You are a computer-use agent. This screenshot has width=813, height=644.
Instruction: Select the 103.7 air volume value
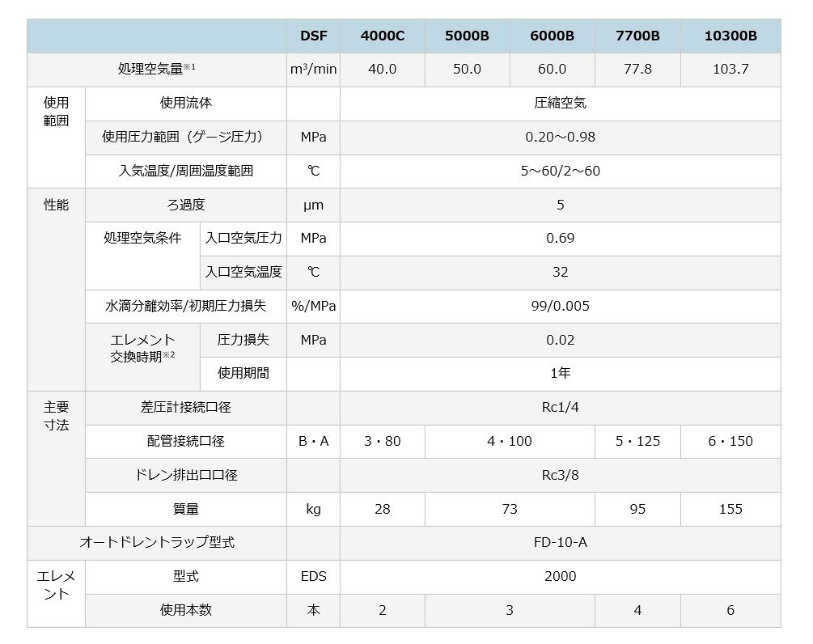(730, 70)
